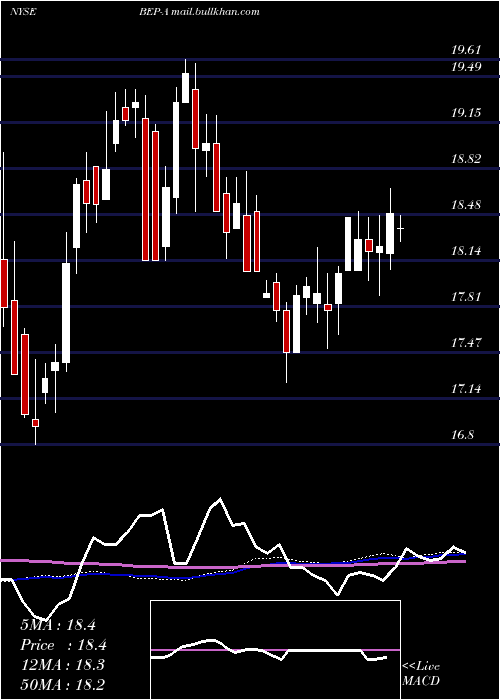500x700 pixels.
Task: Click the 50MA : 18.2 value
Action: (62, 684)
